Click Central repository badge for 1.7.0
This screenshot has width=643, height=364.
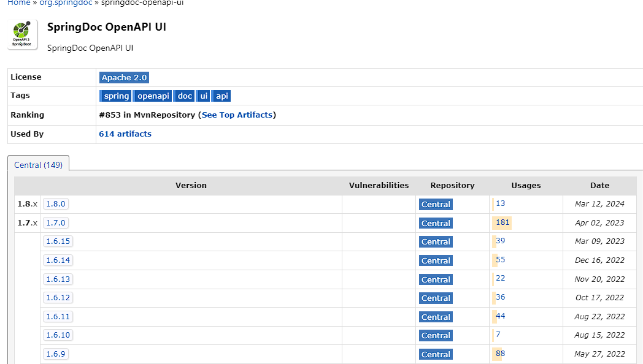coord(436,223)
